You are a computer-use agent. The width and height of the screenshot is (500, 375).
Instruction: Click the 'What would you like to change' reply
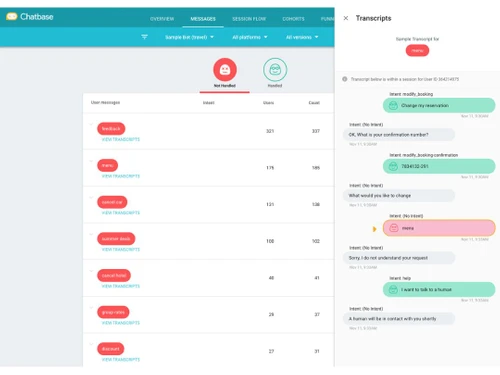tap(399, 196)
